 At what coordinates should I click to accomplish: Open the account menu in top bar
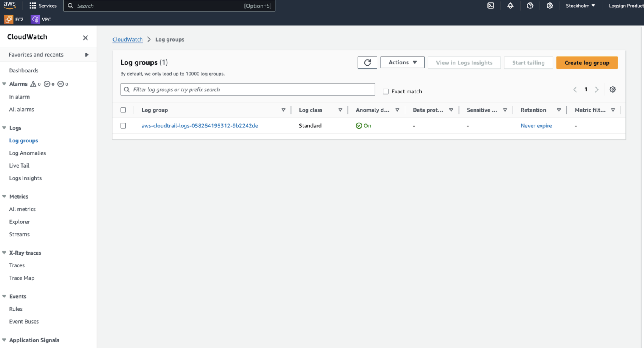(x=626, y=6)
